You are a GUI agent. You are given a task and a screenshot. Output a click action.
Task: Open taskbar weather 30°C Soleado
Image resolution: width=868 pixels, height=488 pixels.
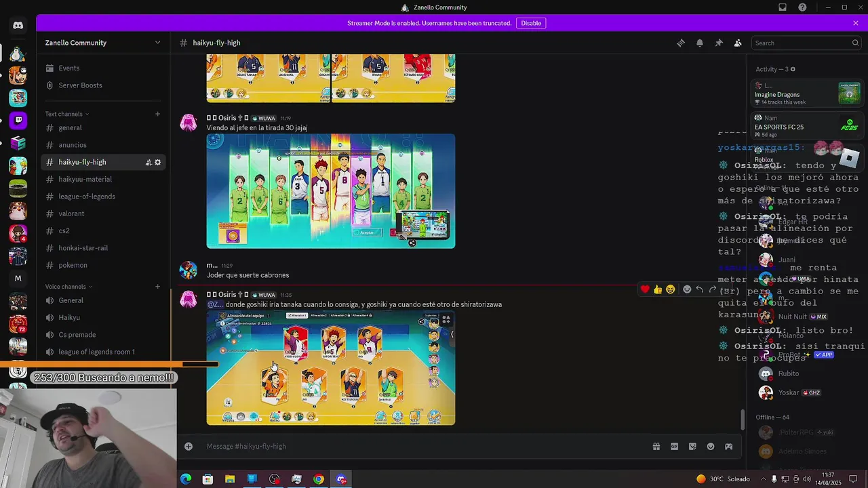click(723, 479)
